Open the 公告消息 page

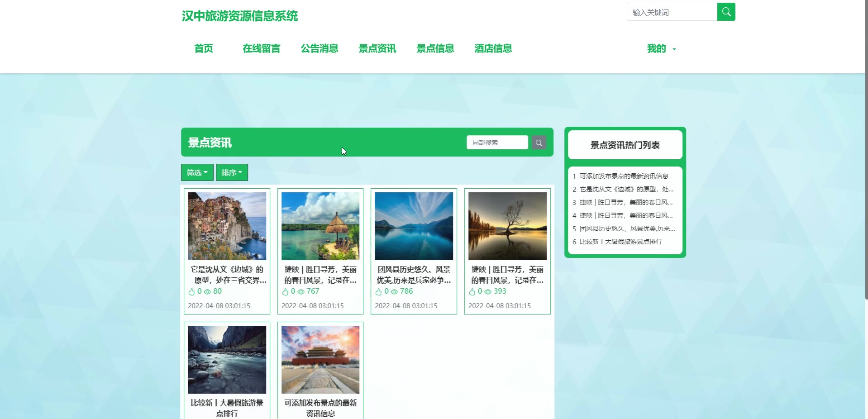(320, 48)
